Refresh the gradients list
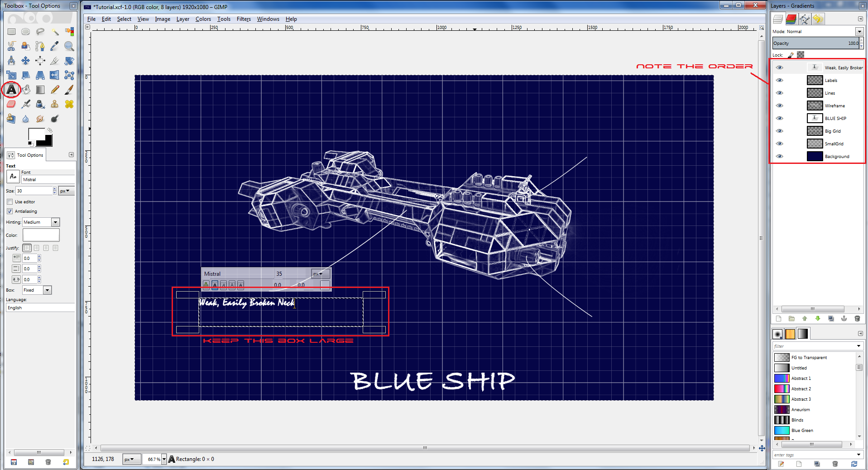The height and width of the screenshot is (470, 868). 854,464
